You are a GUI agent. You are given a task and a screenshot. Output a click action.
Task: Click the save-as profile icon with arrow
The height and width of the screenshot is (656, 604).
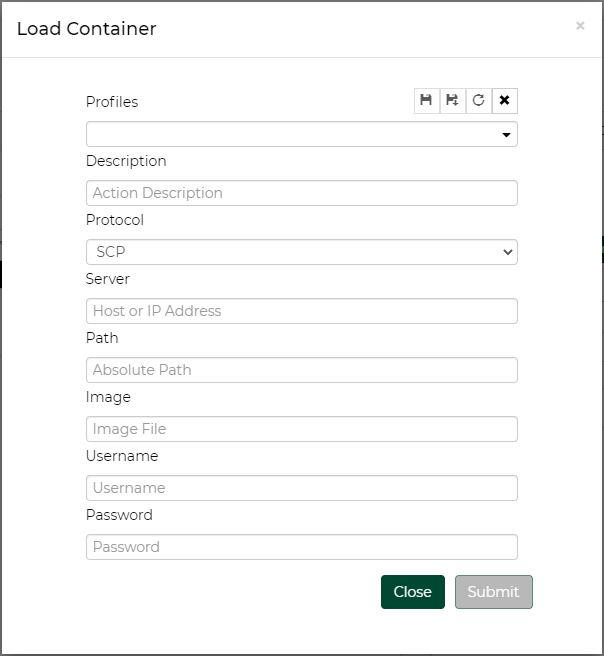click(x=453, y=100)
